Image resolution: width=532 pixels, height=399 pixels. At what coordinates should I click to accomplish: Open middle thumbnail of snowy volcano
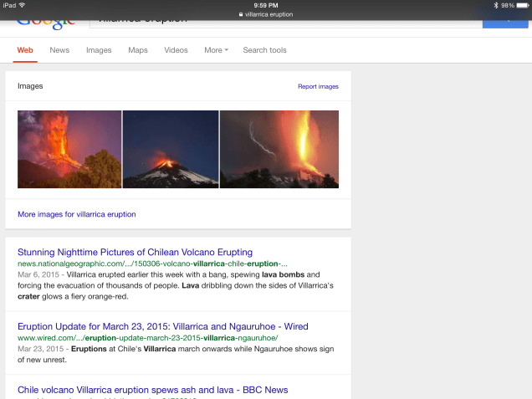point(171,149)
